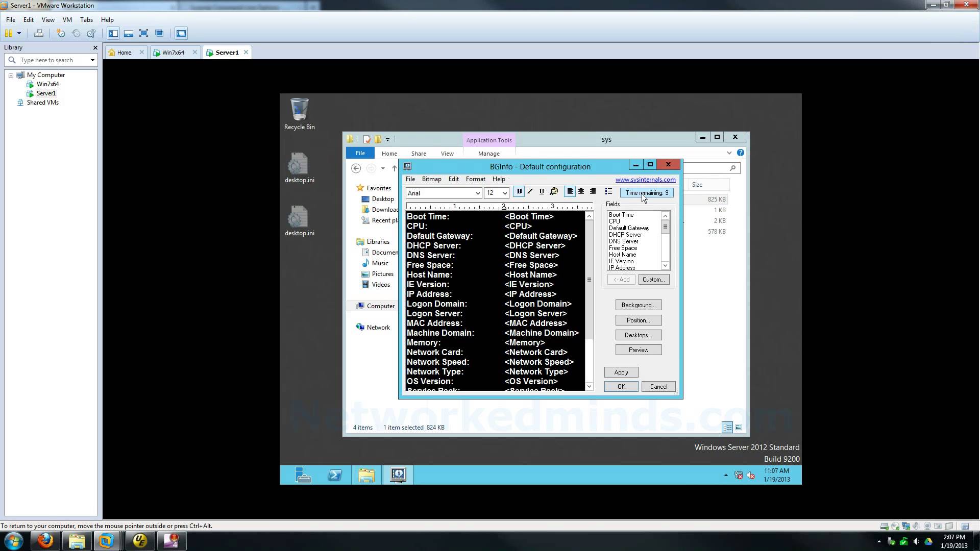Select Boot Time in Fields list

tap(621, 215)
